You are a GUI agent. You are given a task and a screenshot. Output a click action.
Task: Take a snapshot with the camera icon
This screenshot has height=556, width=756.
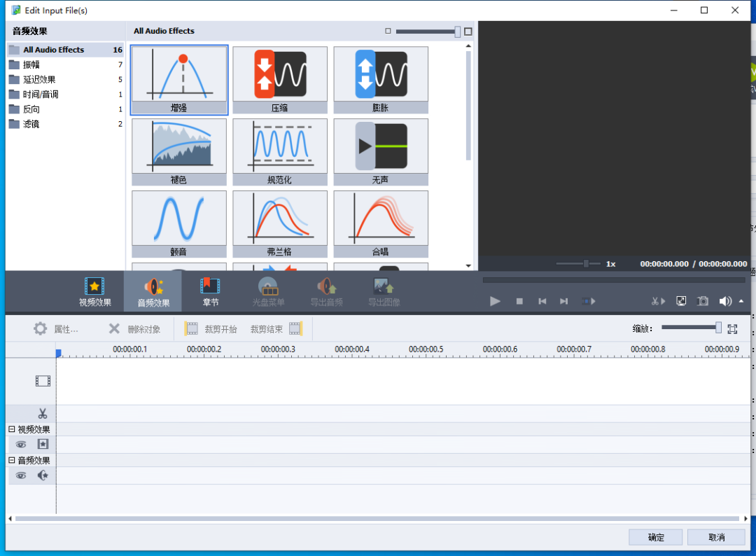tap(703, 301)
